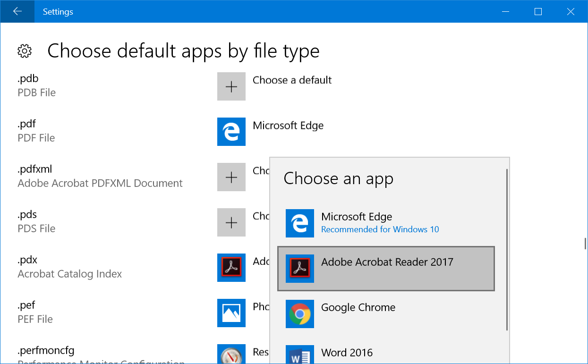
Task: Go back using the title bar arrow
Action: click(17, 11)
